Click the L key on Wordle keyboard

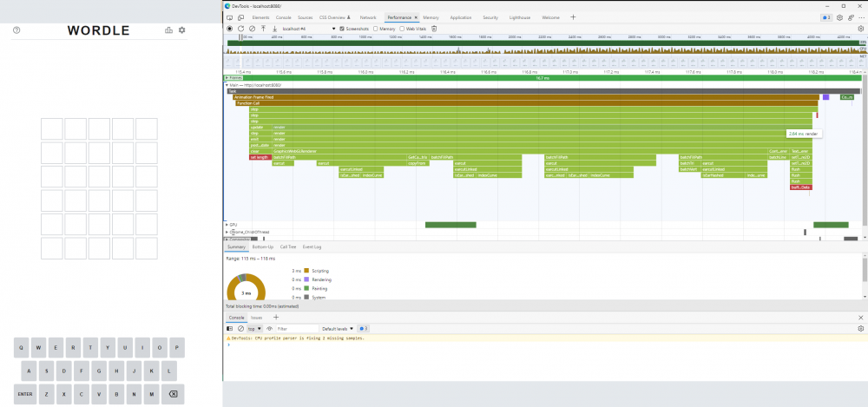point(168,371)
